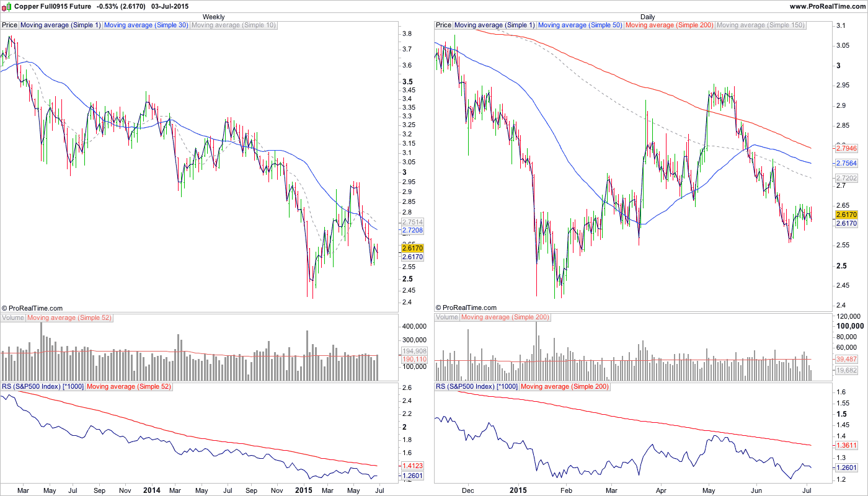Click yellow-highlighted 2.6170 tag on Weekly chart
The width and height of the screenshot is (868, 496).
point(412,248)
